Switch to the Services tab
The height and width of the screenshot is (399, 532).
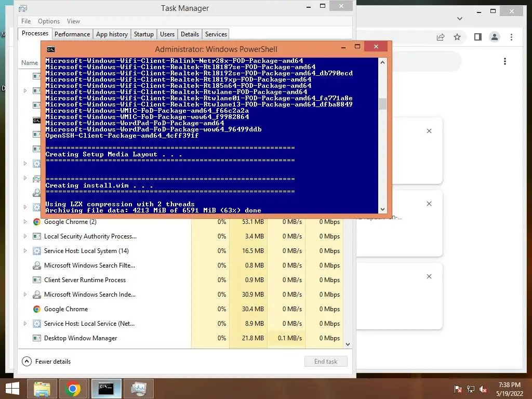(216, 34)
